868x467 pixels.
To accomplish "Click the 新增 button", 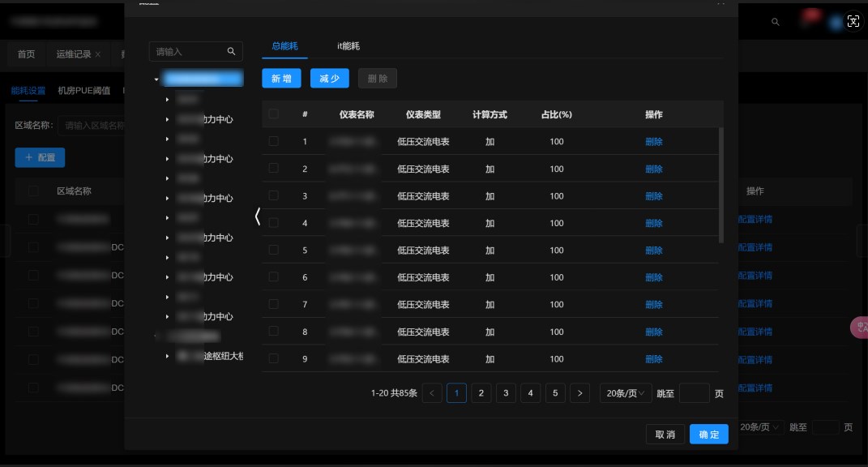I will pos(281,79).
